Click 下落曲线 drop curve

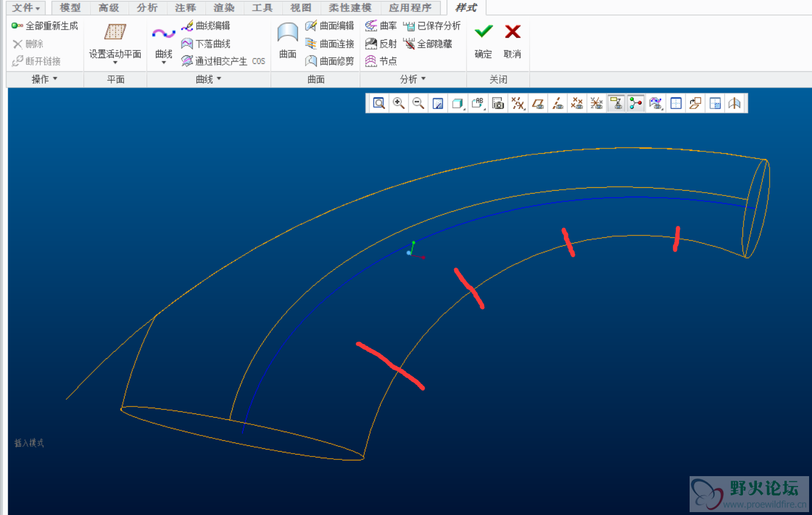tap(206, 43)
